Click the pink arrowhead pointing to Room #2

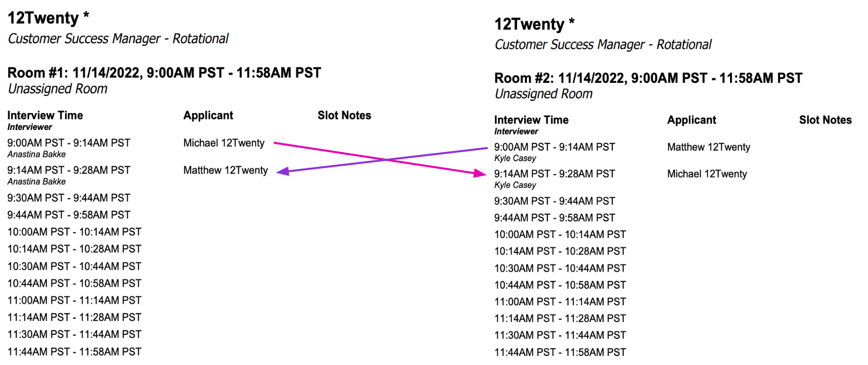481,173
